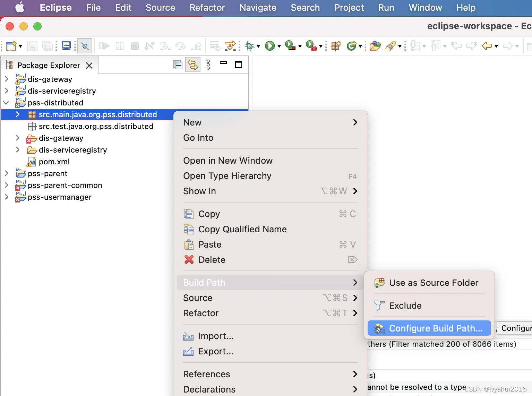The height and width of the screenshot is (396, 532).
Task: Click the Back navigation arrow icon
Action: [487, 46]
